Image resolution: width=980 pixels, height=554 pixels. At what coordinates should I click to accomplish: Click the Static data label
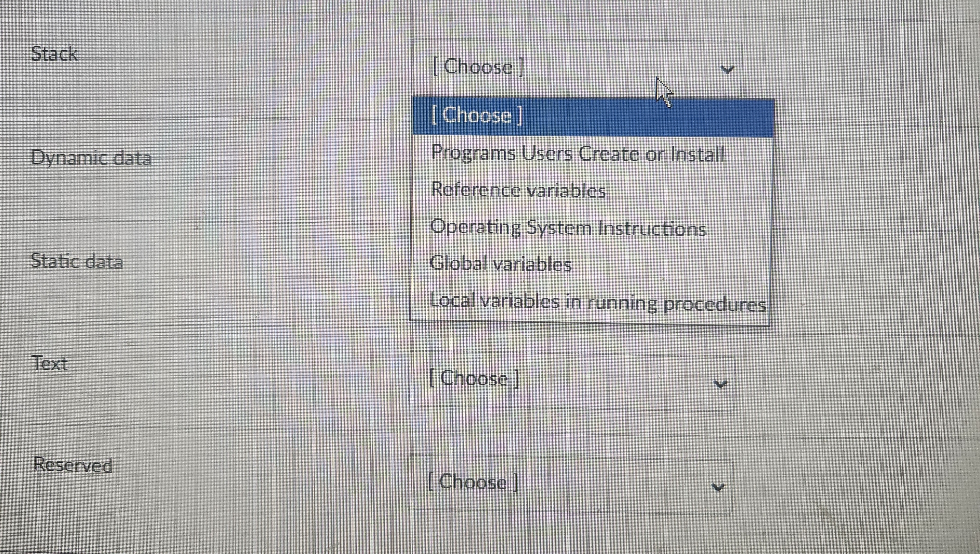coord(77,262)
